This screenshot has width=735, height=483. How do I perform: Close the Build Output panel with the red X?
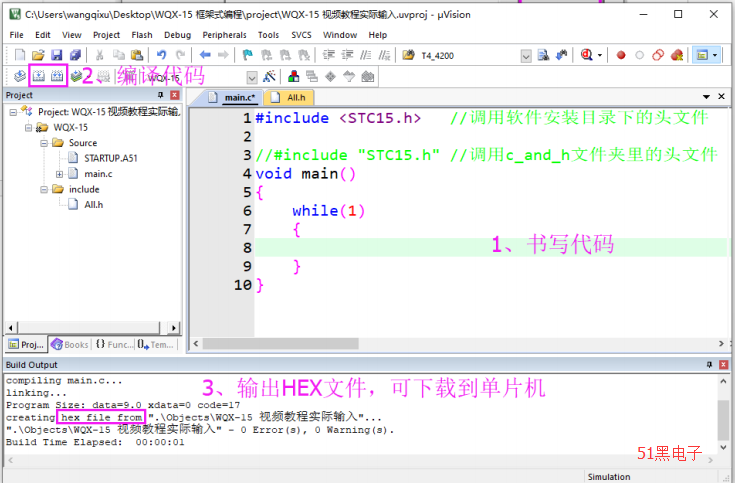[724, 365]
